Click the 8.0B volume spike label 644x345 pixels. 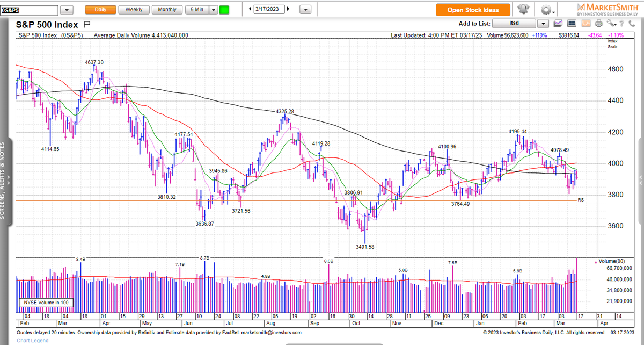point(328,261)
